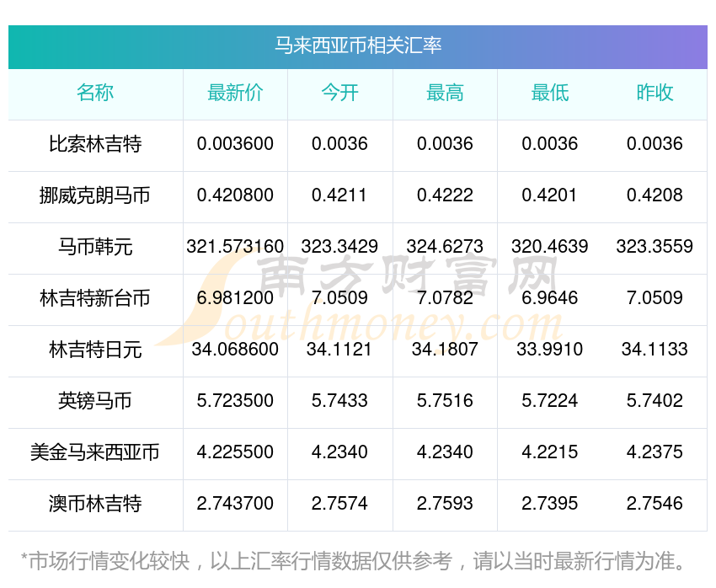The image size is (716, 588).
Task: Click latest price 6.981200
Action: pos(235,298)
